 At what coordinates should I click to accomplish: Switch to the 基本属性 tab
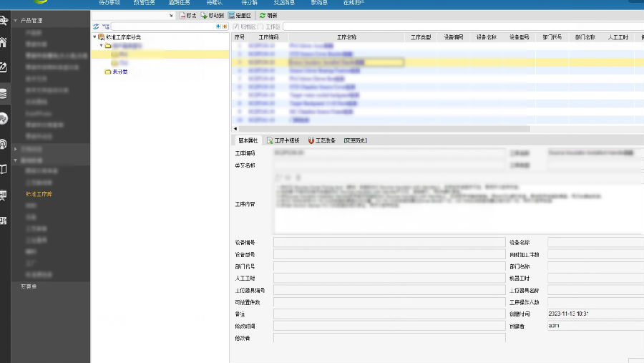(x=248, y=140)
